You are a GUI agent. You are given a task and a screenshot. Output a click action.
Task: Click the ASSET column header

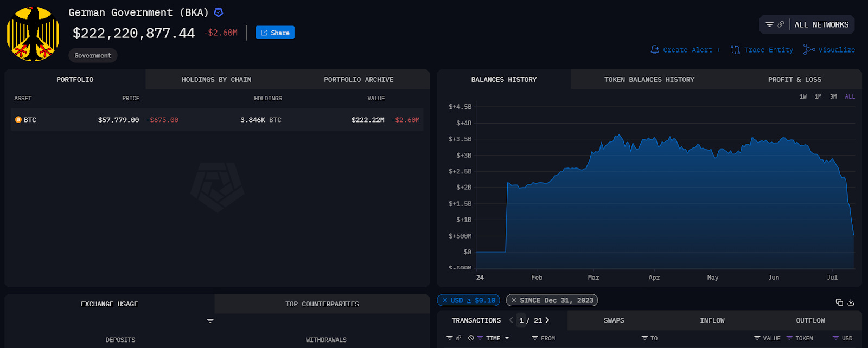click(23, 98)
